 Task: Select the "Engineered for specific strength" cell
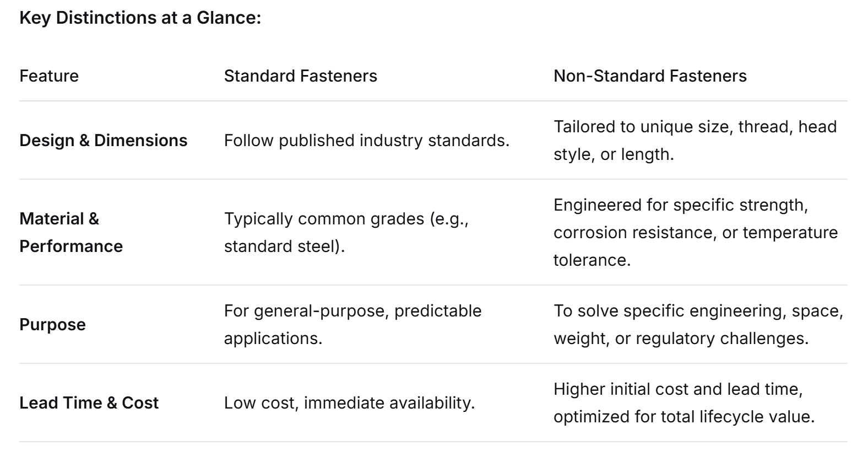695,232
